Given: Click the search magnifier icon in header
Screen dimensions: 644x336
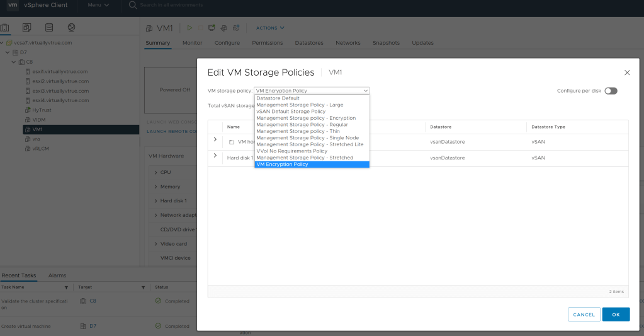Looking at the screenshot, I should point(132,5).
